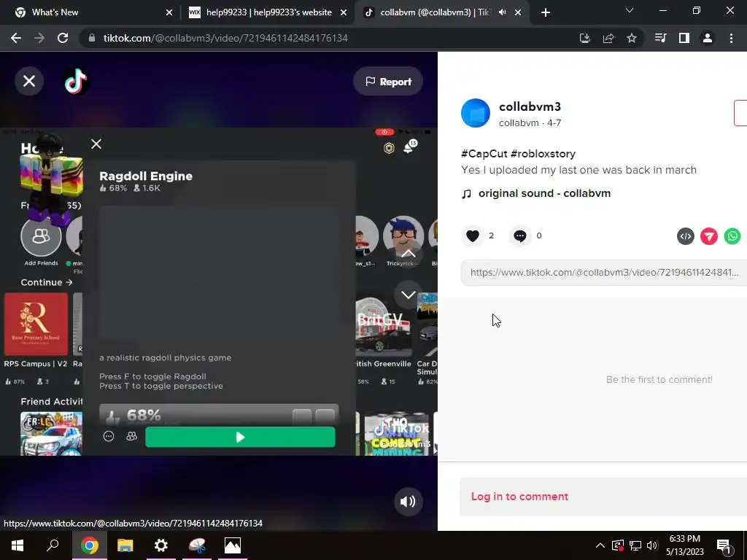Go to next video arrow
This screenshot has width=747, height=560.
click(409, 295)
